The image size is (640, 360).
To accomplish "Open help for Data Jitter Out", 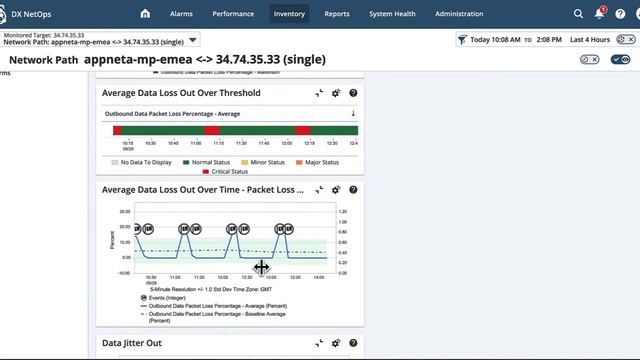I will tap(353, 343).
